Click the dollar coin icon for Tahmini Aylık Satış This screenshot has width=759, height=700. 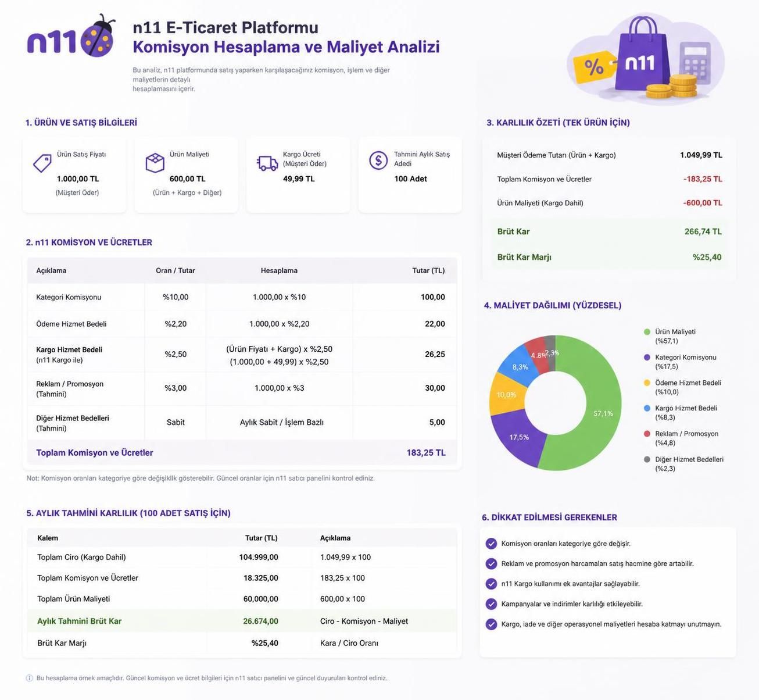[378, 160]
